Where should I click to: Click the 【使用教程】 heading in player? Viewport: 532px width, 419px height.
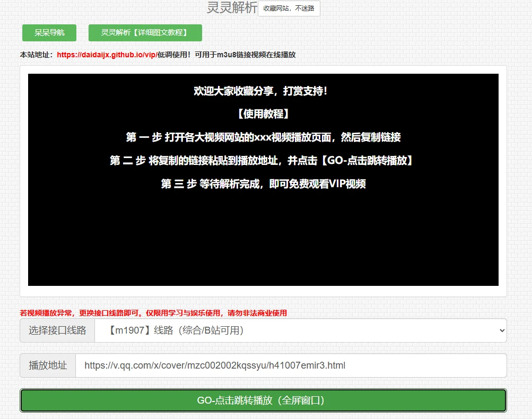click(x=263, y=114)
